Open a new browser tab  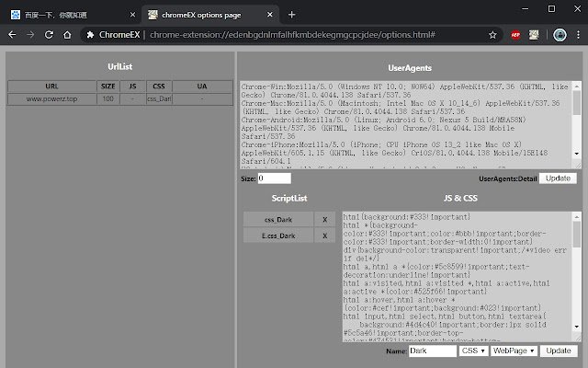pyautogui.click(x=291, y=15)
